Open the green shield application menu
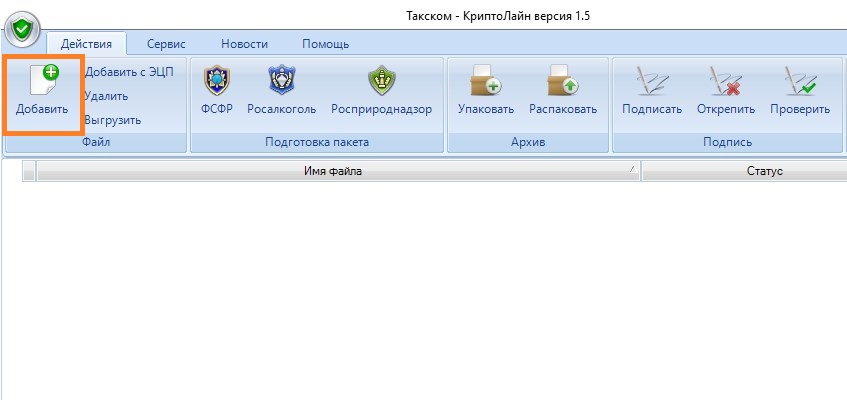 pos(22,29)
